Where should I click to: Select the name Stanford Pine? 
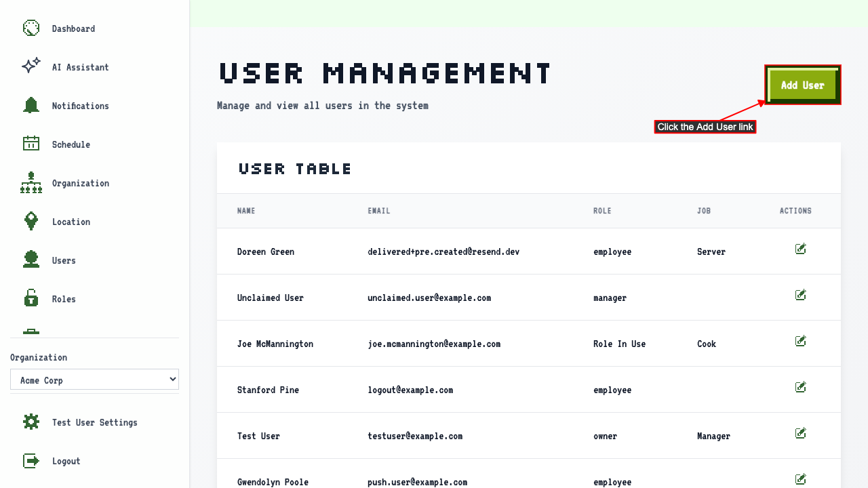click(268, 390)
